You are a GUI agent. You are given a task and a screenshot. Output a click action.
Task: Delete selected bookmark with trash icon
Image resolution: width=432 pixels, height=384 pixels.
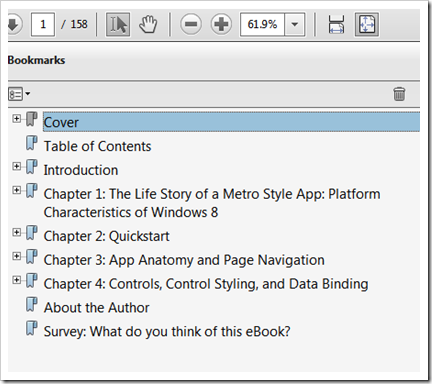(x=399, y=94)
